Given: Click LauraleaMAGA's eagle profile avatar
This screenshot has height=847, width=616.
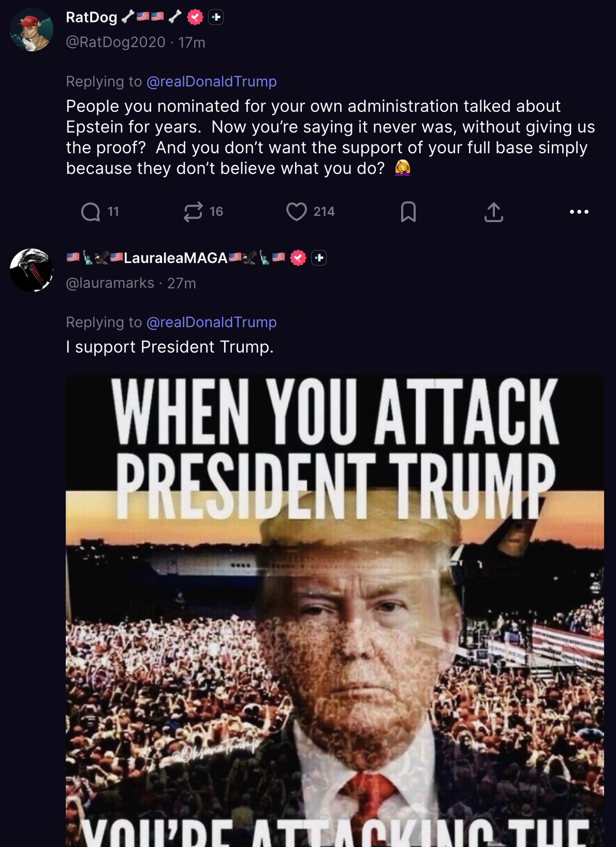Looking at the screenshot, I should click(32, 270).
